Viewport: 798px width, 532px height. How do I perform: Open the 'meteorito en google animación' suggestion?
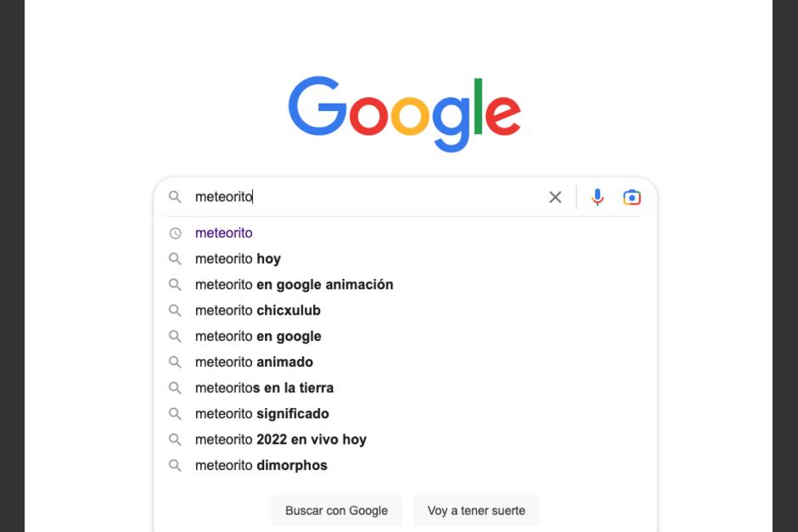click(294, 284)
